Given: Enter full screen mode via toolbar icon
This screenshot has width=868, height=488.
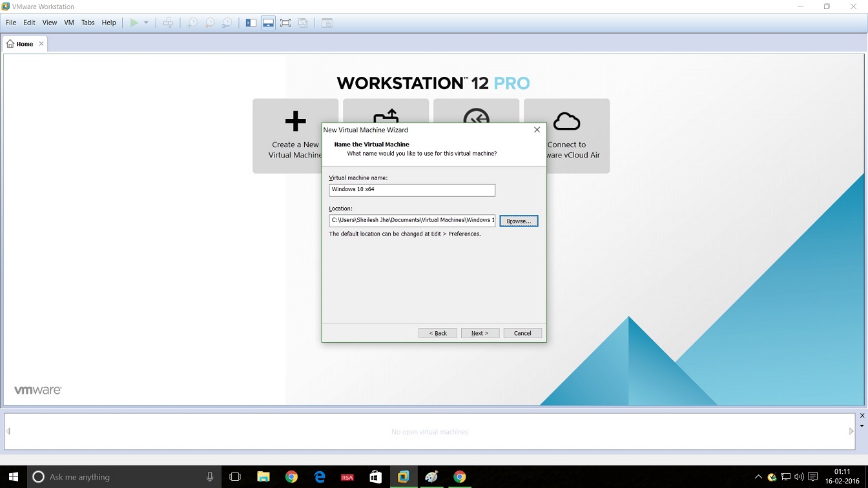Looking at the screenshot, I should point(285,23).
